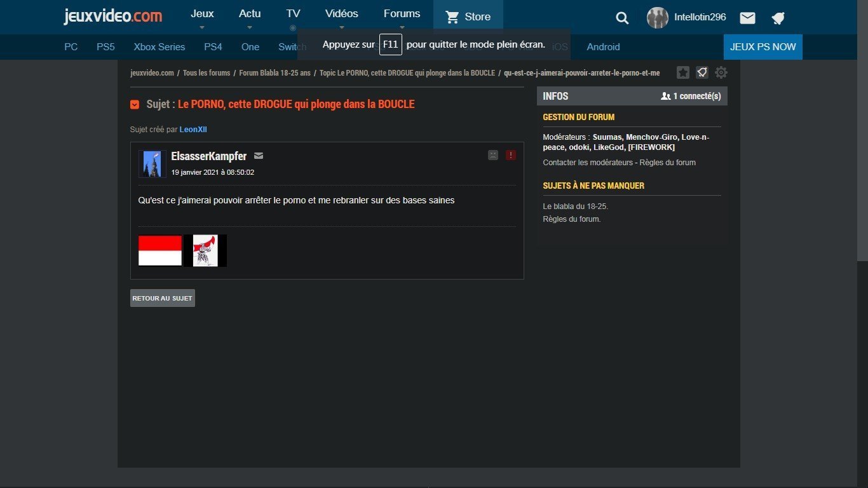Click the post text about arrêter le porno

tap(297, 200)
